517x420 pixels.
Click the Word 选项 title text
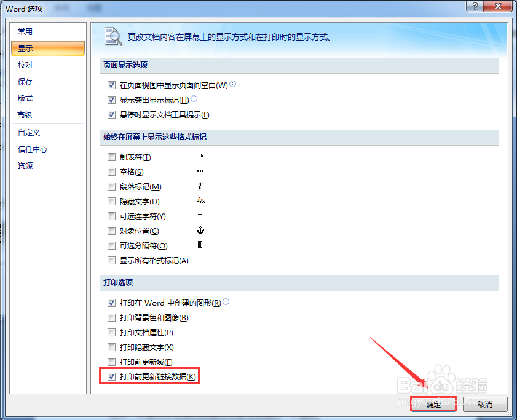(24, 9)
